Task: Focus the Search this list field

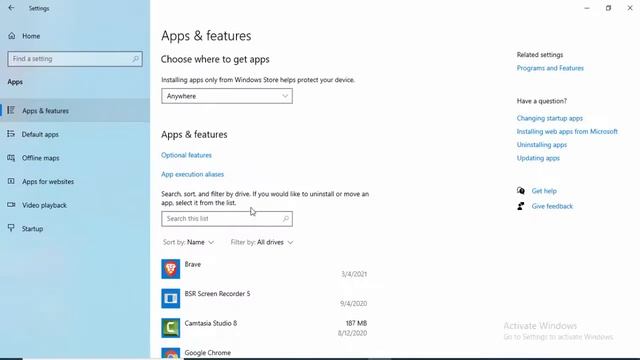Action: click(x=227, y=219)
